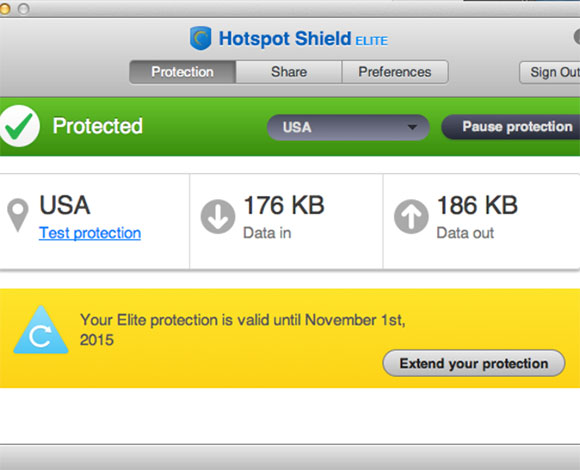Viewport: 580px width, 470px height.
Task: Switch to the Share tab
Action: pos(289,72)
